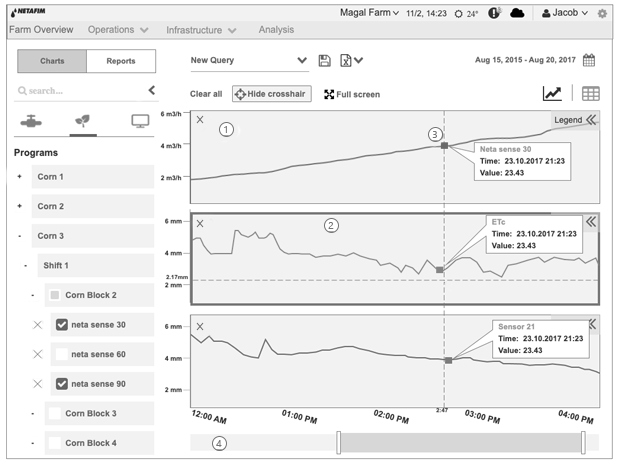Screen dimensions: 620x464
Task: Open the Magal Farm selector dropdown
Action: pyautogui.click(x=369, y=13)
